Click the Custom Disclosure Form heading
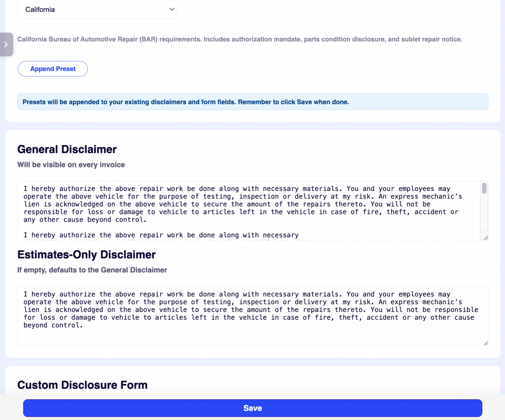 point(82,385)
